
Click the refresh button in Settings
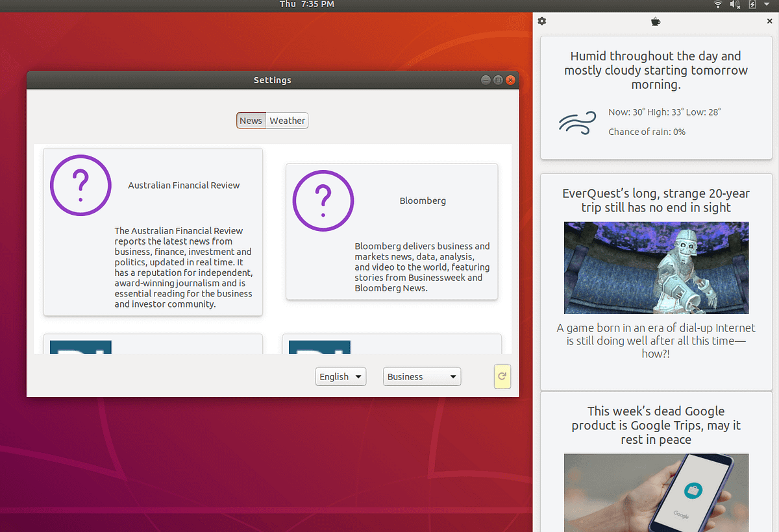pos(502,376)
